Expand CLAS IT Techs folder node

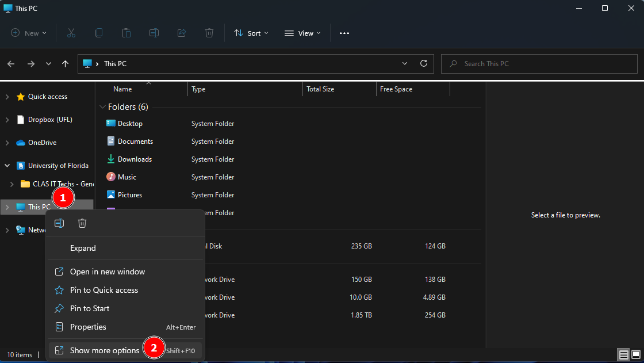[x=12, y=184]
